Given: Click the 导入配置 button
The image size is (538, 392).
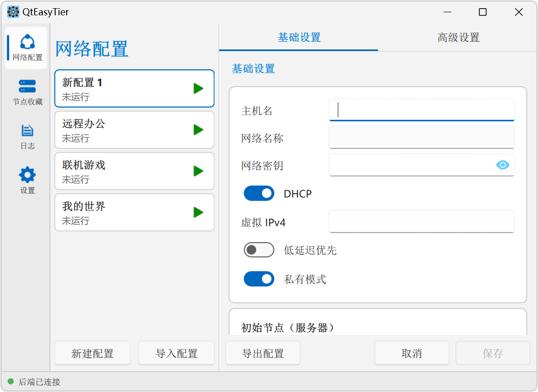Looking at the screenshot, I should (x=176, y=353).
